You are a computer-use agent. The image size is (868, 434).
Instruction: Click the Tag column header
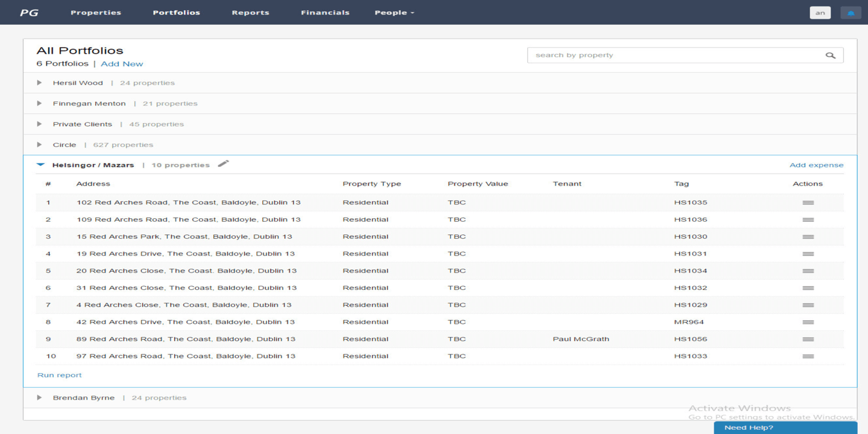681,184
